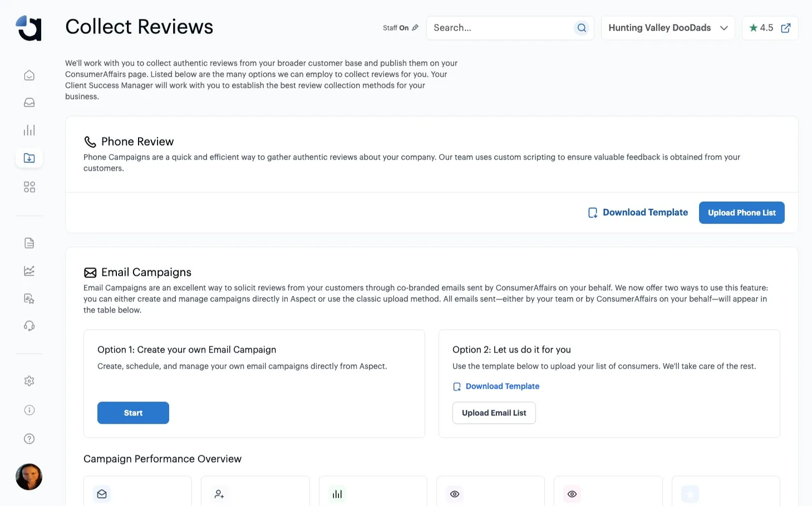Viewport: 812px width, 506px height.
Task: Open the user profile avatar
Action: 29,477
